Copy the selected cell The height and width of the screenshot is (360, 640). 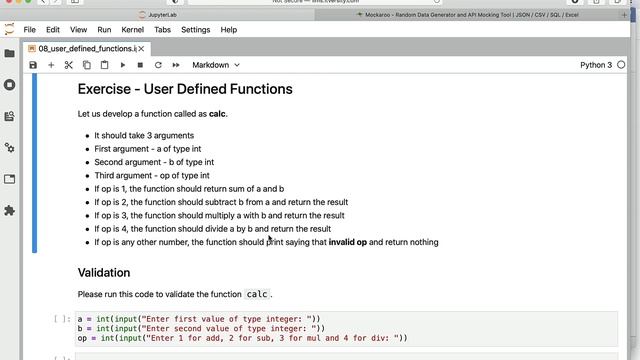pos(87,65)
